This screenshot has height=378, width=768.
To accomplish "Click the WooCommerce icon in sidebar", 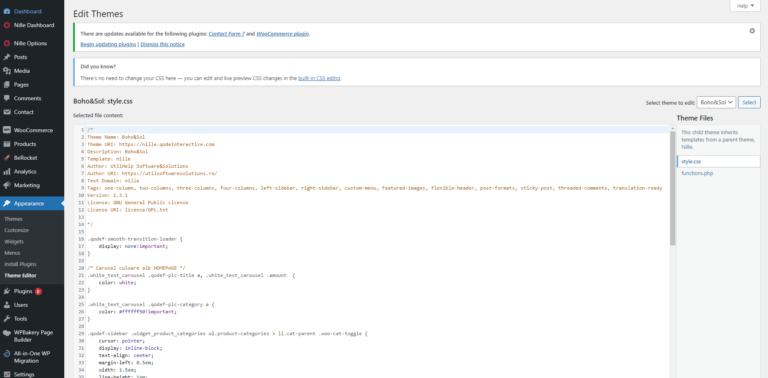I will tap(7, 131).
